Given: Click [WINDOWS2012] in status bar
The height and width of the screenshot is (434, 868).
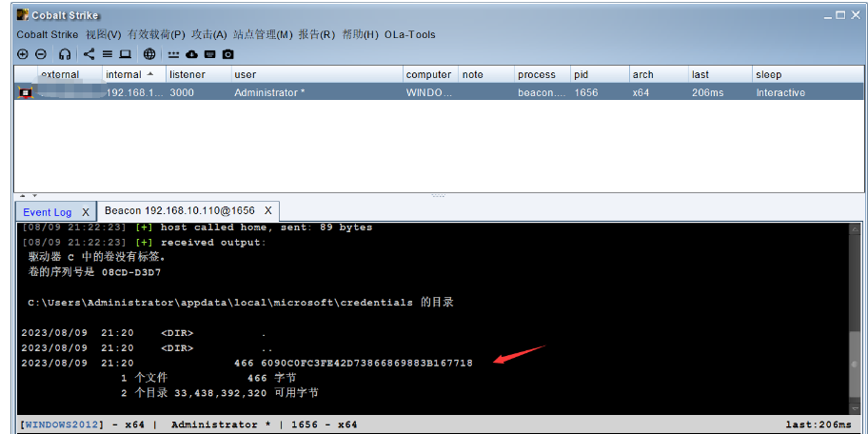Looking at the screenshot, I should coord(62,424).
